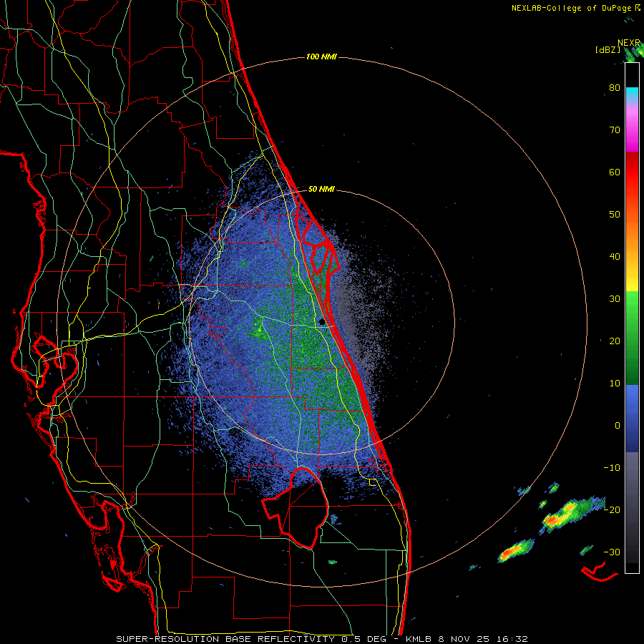Click the -10 value on color scale

pos(612,468)
